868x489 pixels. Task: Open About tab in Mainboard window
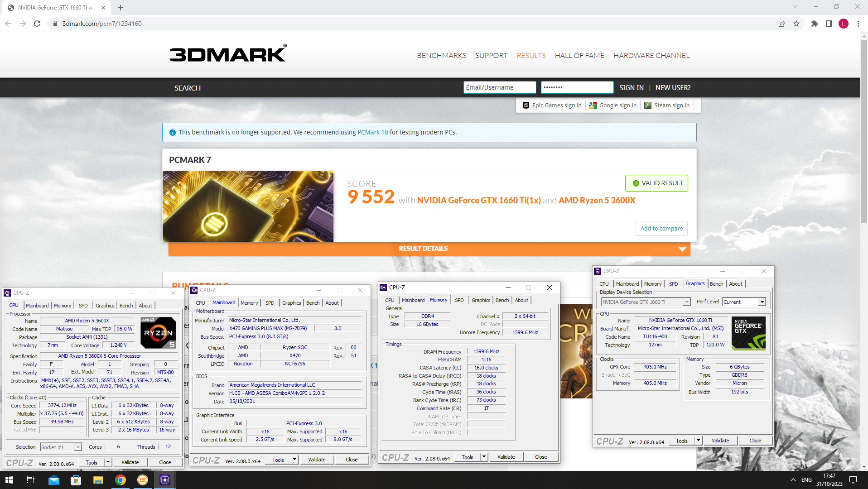click(332, 303)
